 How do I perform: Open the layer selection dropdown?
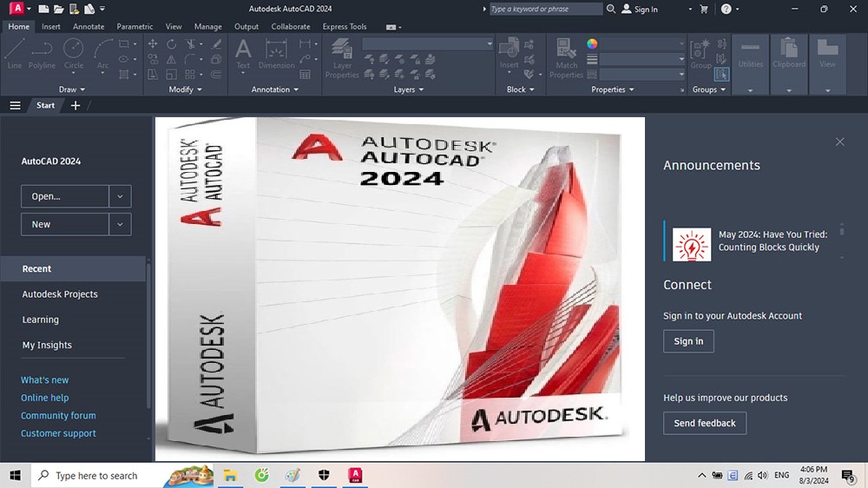tap(490, 43)
